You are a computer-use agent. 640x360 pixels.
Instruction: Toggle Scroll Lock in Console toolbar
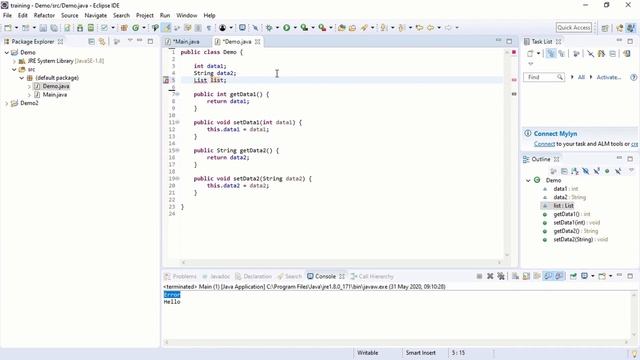pos(526,276)
